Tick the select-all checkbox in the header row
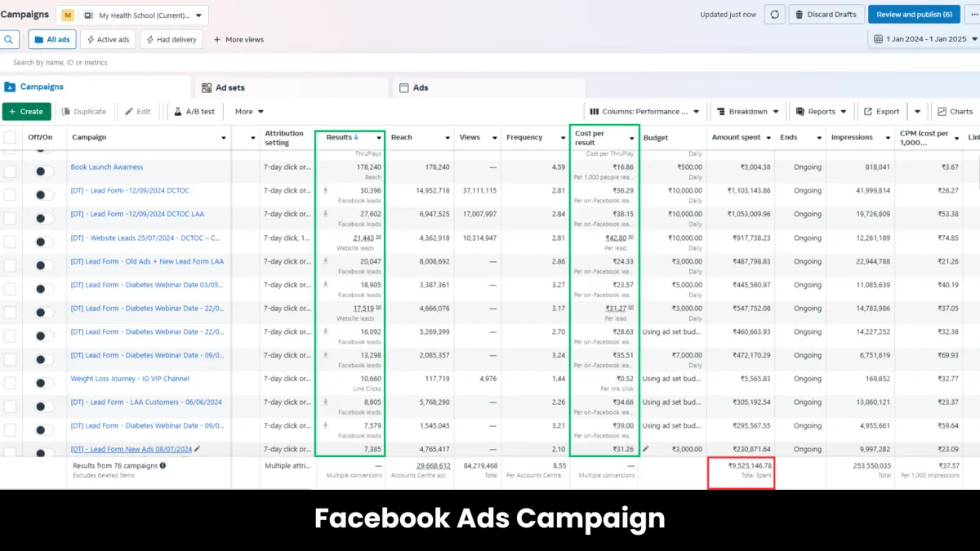Screen dimensions: 980x551 (x=10, y=137)
